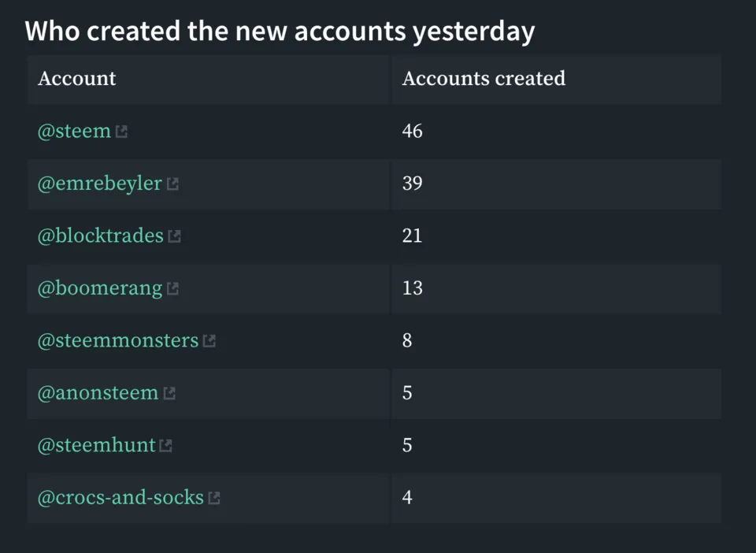Viewport: 756px width, 553px height.
Task: Select the 46 accounts created cell
Action: [557, 131]
